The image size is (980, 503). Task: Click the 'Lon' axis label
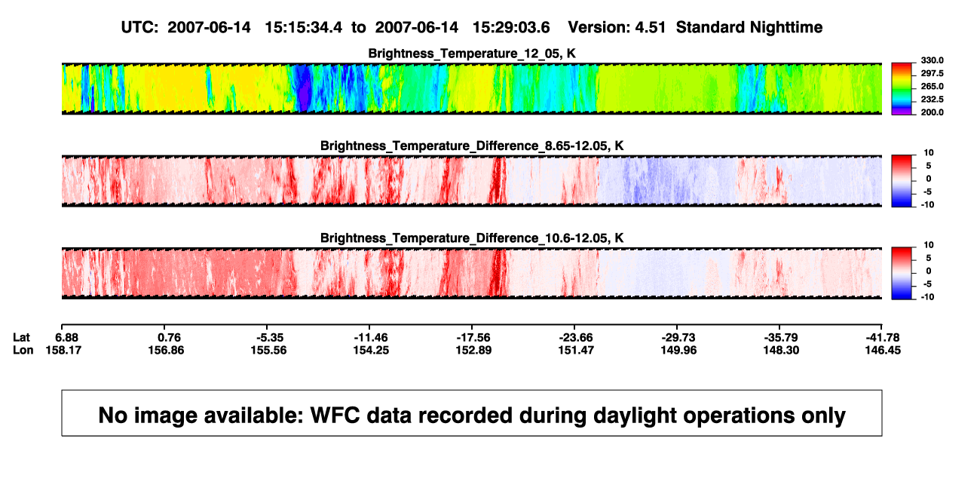click(x=23, y=350)
